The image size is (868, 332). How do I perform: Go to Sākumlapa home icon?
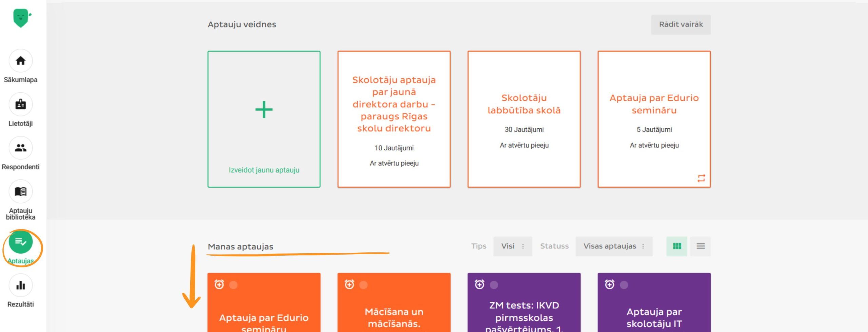click(x=21, y=61)
